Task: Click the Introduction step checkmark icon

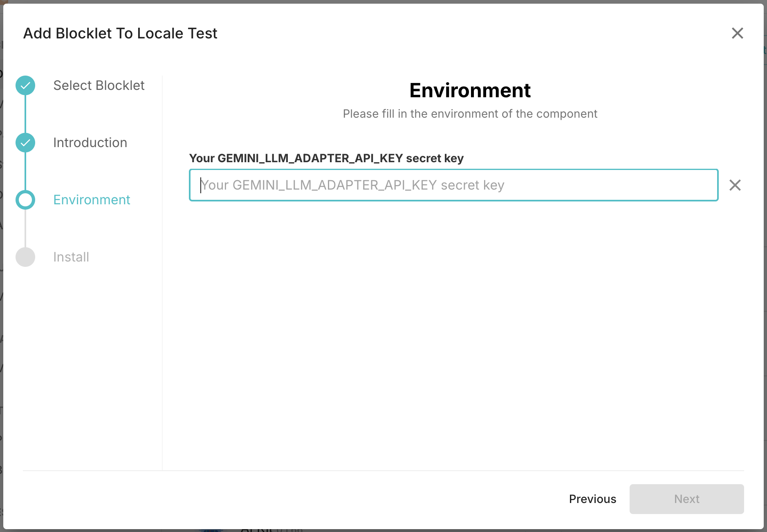Action: click(25, 143)
